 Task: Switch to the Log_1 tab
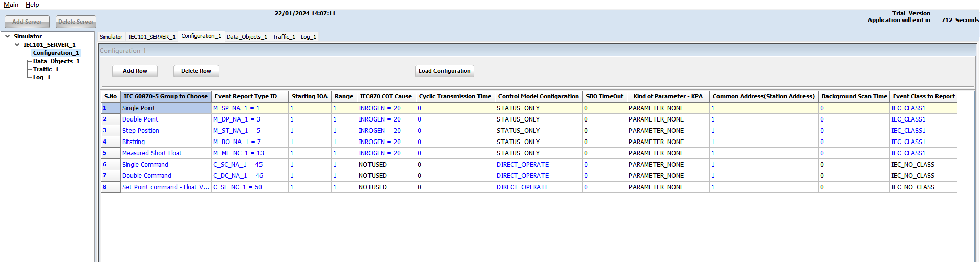click(309, 37)
